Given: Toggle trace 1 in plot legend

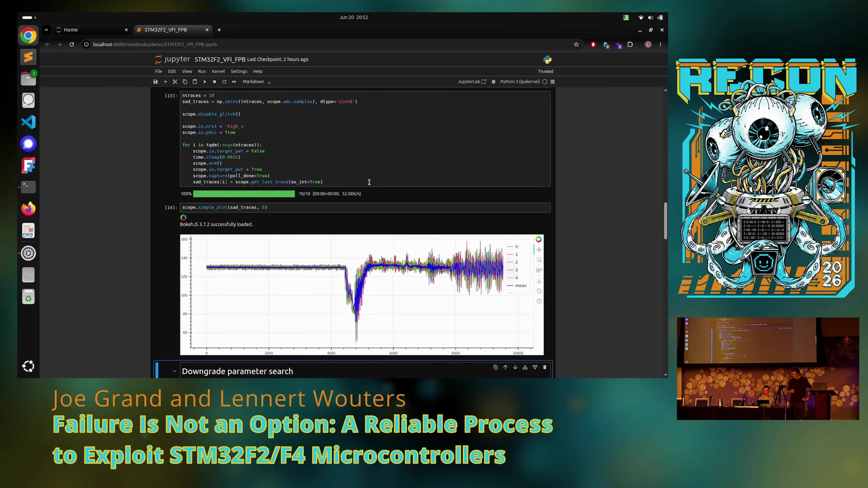Looking at the screenshot, I should coord(512,255).
